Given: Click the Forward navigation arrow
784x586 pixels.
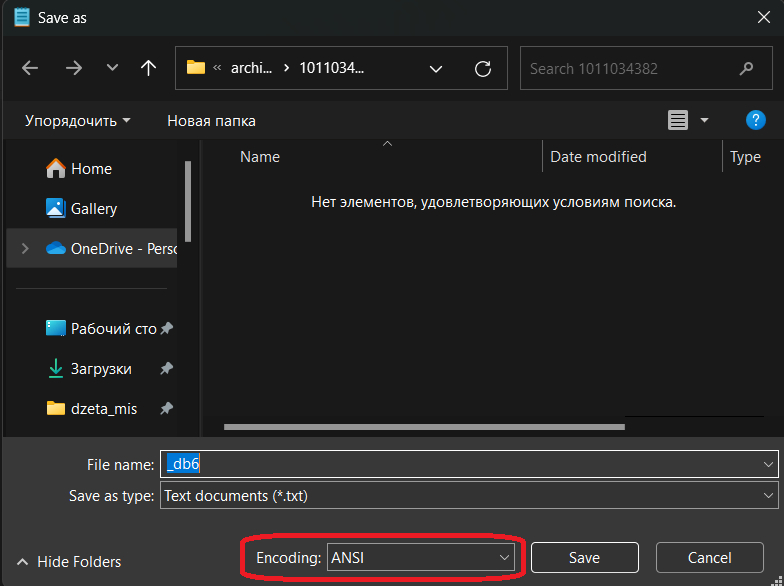Looking at the screenshot, I should (x=74, y=68).
